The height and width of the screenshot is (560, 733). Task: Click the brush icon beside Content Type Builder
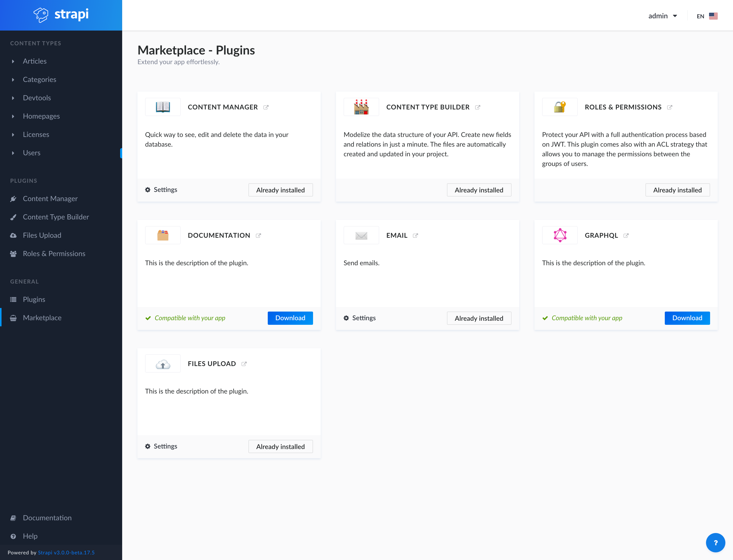point(13,217)
